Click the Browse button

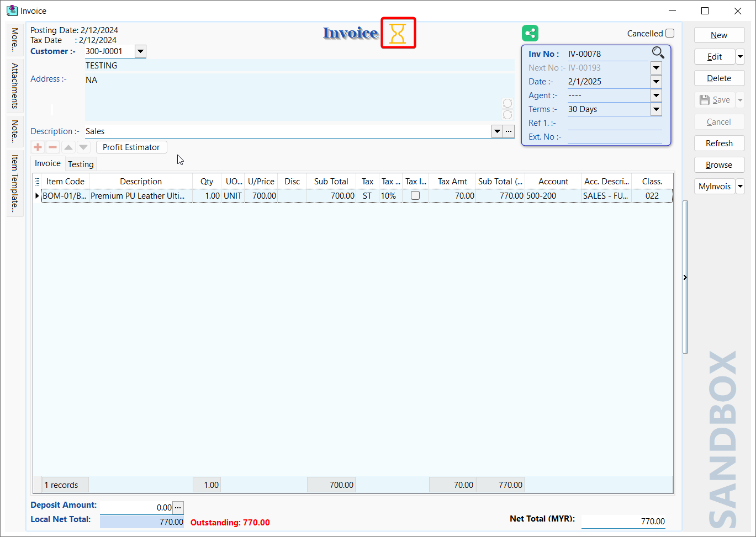pos(719,165)
